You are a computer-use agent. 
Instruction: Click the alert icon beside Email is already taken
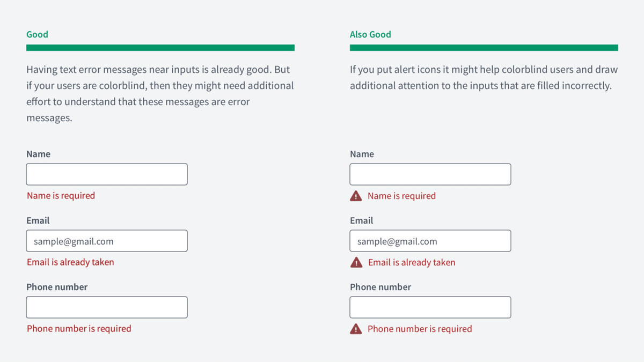(356, 263)
